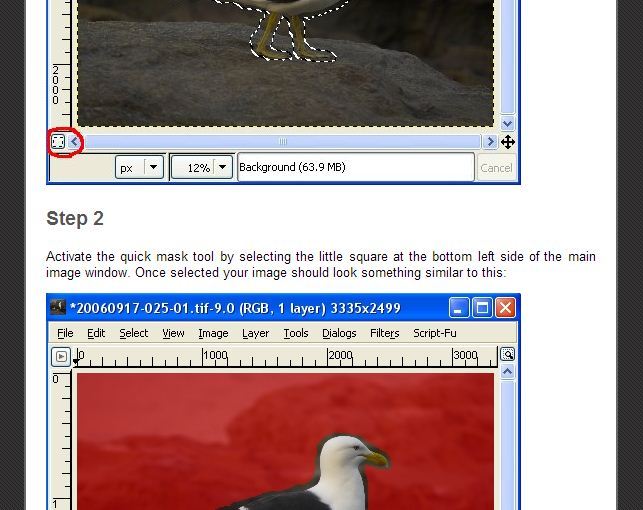This screenshot has width=643, height=510.
Task: Click the lower window title bar text
Action: 235,308
